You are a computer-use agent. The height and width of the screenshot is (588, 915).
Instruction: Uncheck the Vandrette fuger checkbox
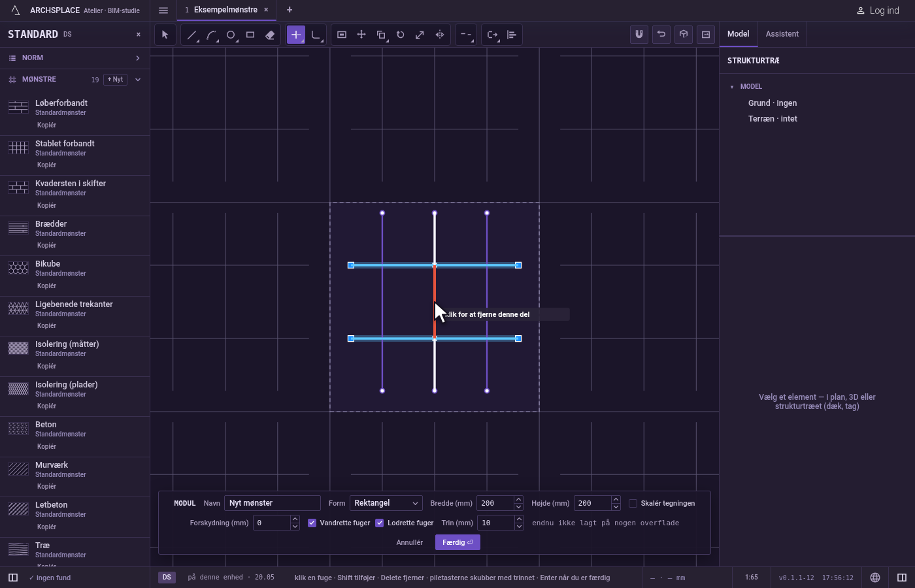pyautogui.click(x=312, y=523)
